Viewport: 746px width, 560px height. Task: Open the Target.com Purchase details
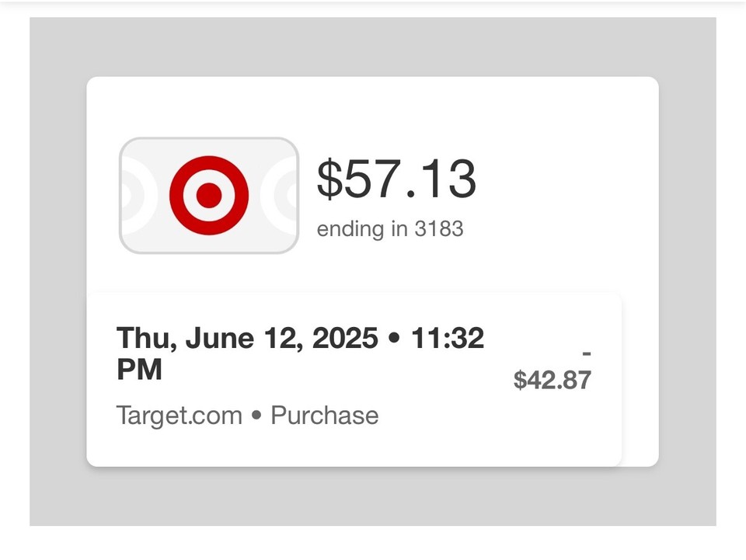pos(247,416)
